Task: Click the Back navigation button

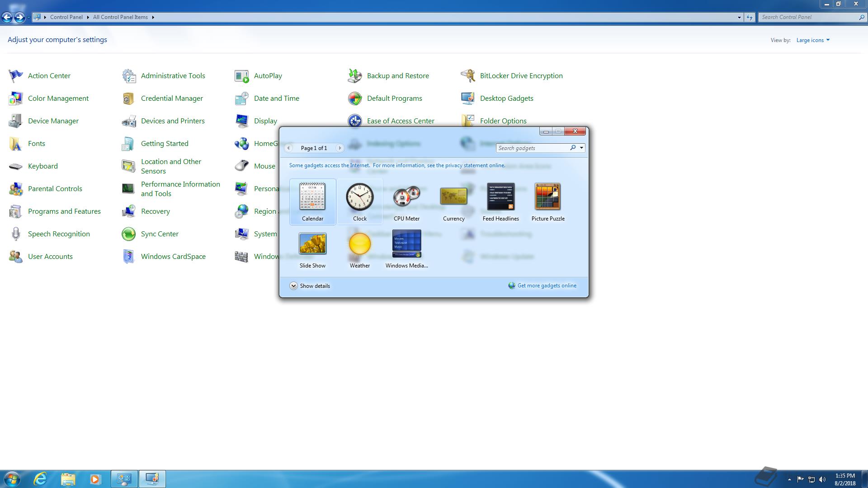Action: pos(7,17)
